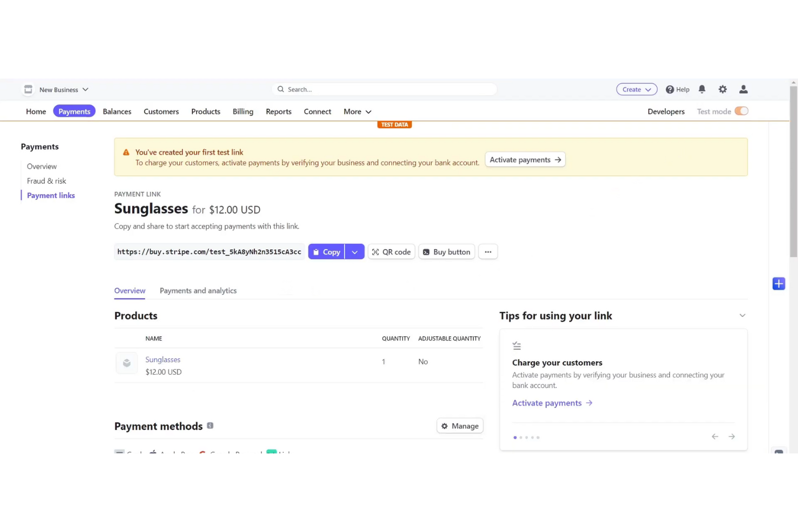Viewport: 798px width, 532px height.
Task: Click the Payment methods info icon
Action: coord(210,425)
